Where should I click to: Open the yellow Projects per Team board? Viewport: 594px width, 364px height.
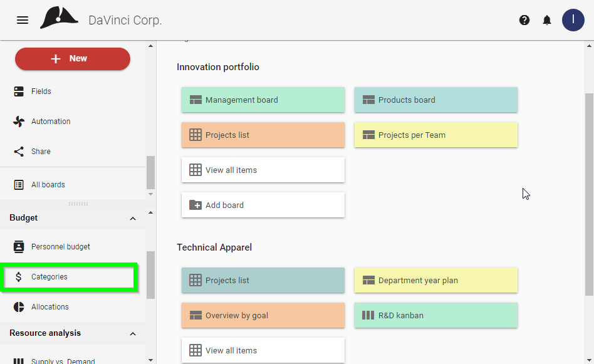(x=436, y=135)
